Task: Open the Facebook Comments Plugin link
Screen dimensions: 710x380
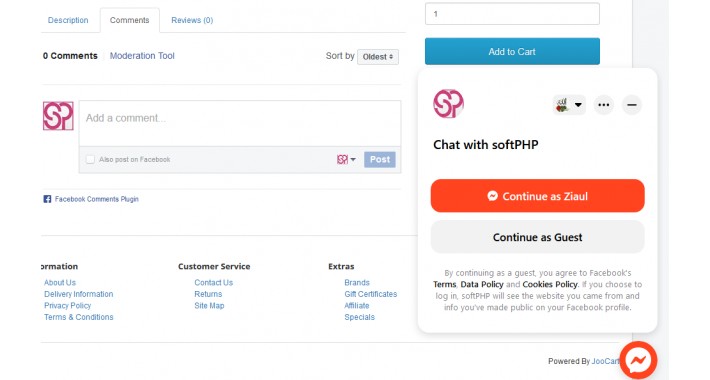Action: 96,199
